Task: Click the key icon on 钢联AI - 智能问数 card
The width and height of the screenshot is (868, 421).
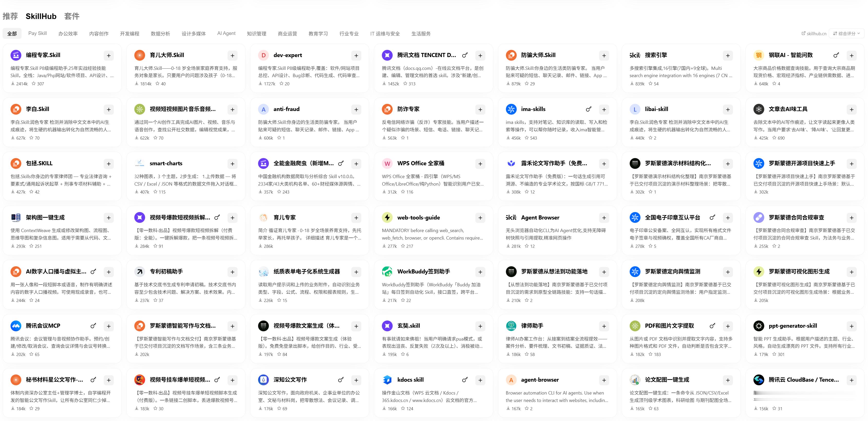Action: pyautogui.click(x=836, y=55)
